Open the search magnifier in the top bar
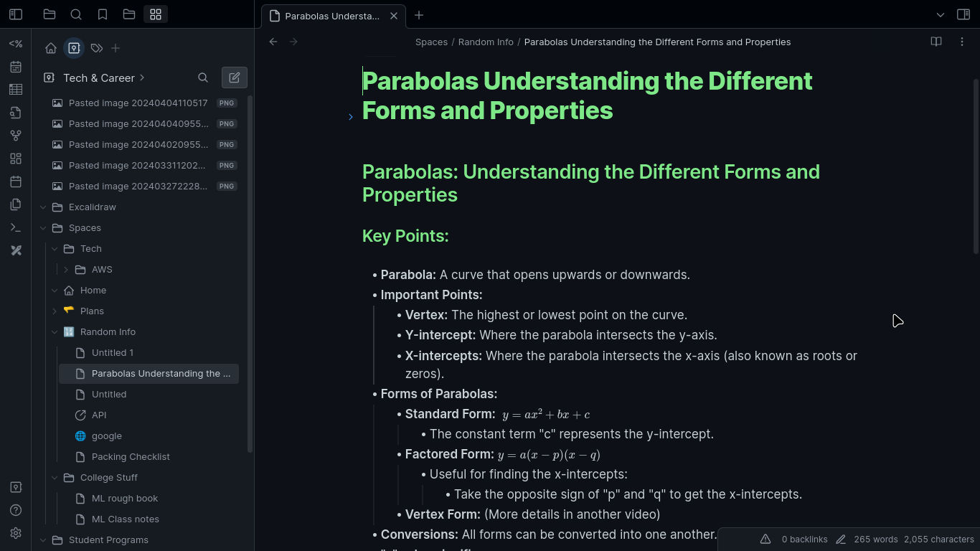980x551 pixels. pos(76,14)
